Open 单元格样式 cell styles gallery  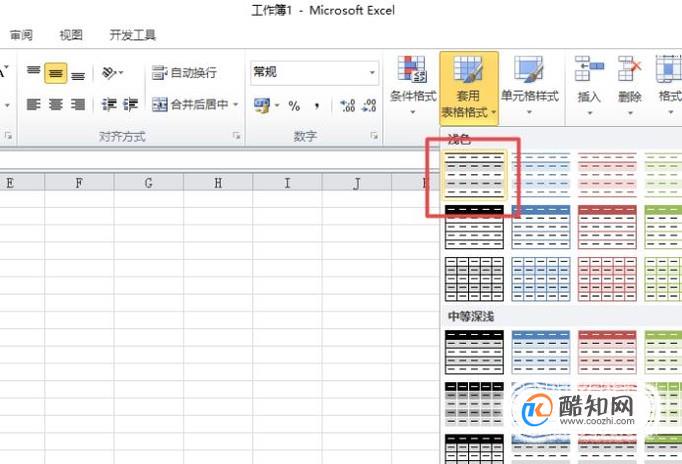coord(529,87)
